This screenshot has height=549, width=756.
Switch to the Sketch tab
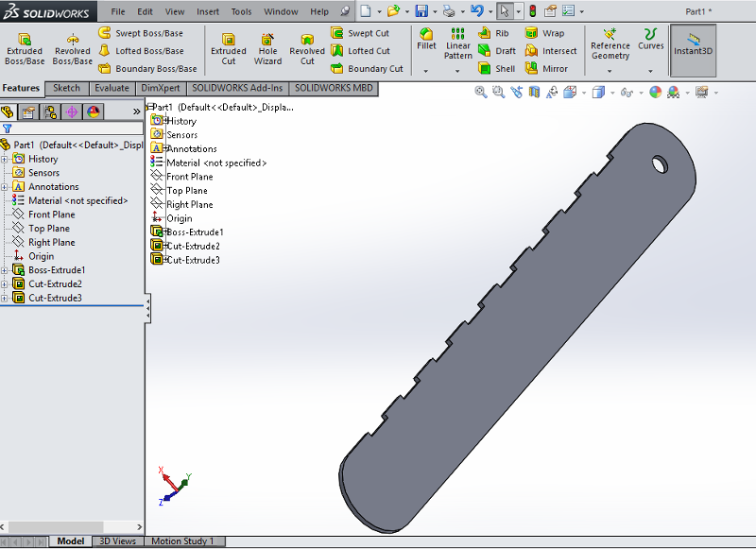66,88
